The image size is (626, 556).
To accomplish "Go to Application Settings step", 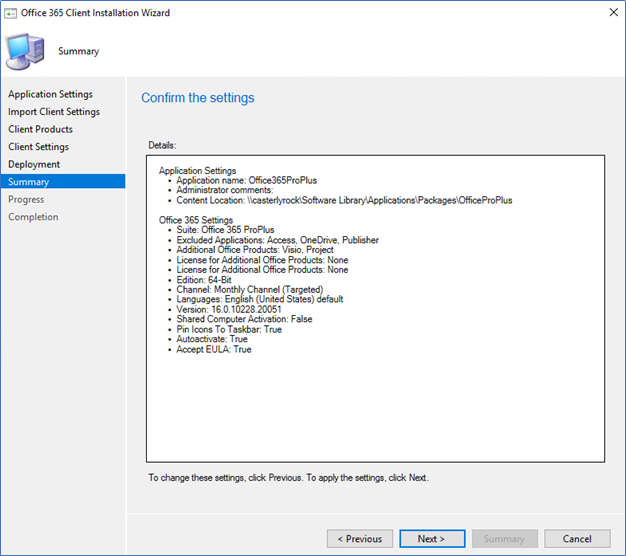I will pyautogui.click(x=50, y=94).
